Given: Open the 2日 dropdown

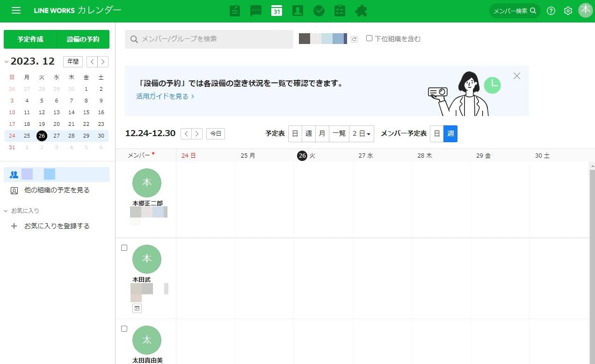Looking at the screenshot, I should click(x=362, y=134).
